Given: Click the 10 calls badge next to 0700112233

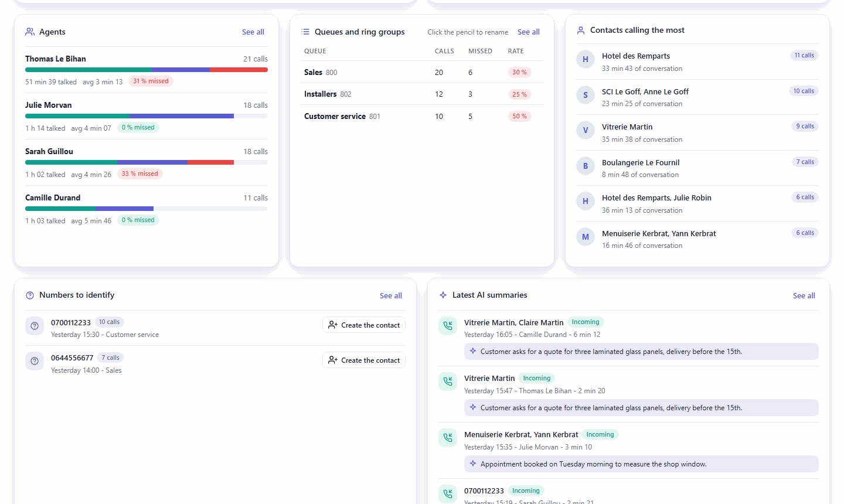Looking at the screenshot, I should click(109, 322).
